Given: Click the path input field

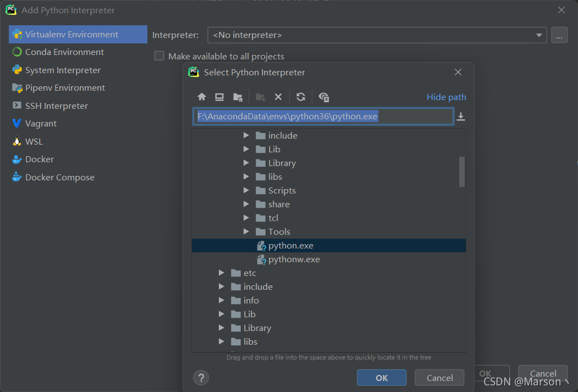Looking at the screenshot, I should [x=323, y=117].
